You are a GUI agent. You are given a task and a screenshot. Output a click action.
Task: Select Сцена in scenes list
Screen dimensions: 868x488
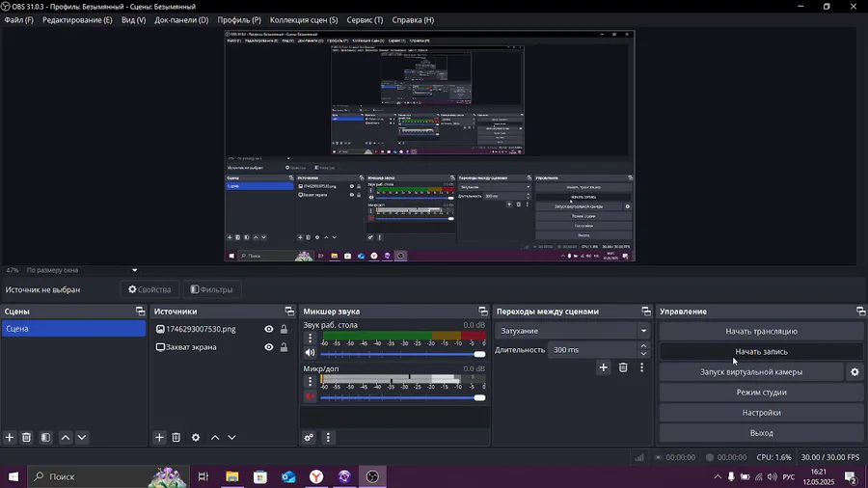pos(73,329)
